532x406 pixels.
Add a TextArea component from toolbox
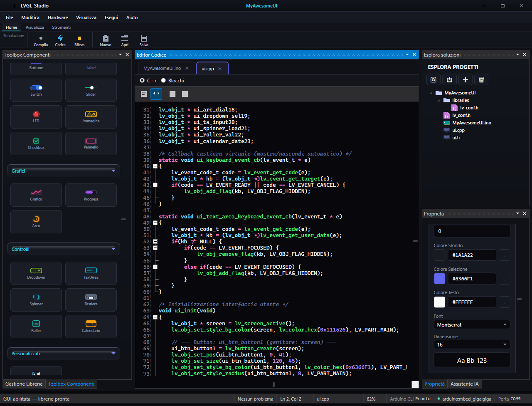[x=91, y=273]
